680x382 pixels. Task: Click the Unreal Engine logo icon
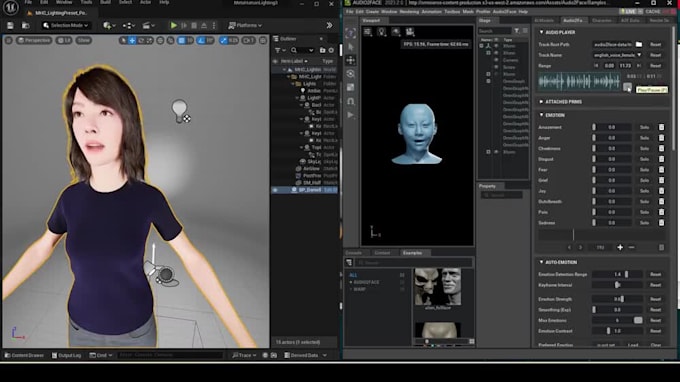tap(10, 7)
